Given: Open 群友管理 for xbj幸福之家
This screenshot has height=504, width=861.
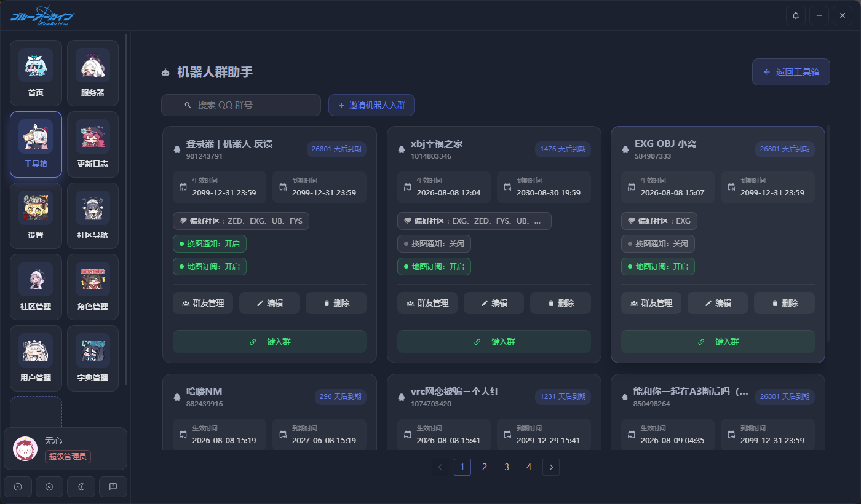Looking at the screenshot, I should 427,303.
